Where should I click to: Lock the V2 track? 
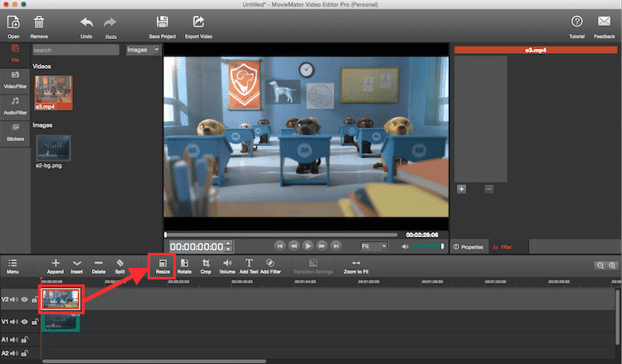[x=35, y=299]
